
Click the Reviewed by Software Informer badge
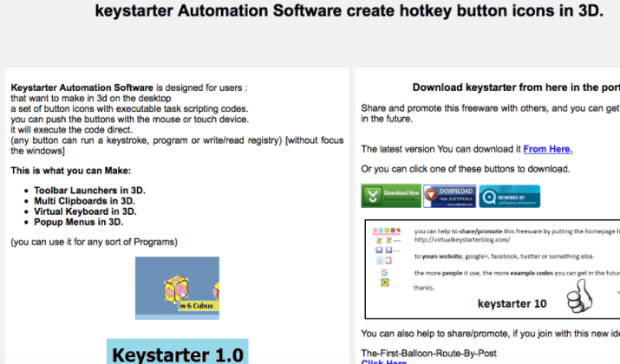(509, 196)
